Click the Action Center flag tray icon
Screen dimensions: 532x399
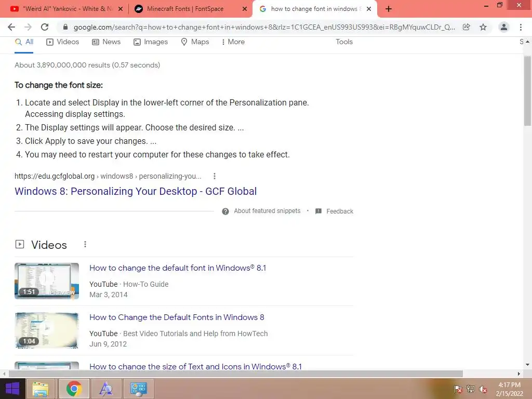tap(458, 389)
